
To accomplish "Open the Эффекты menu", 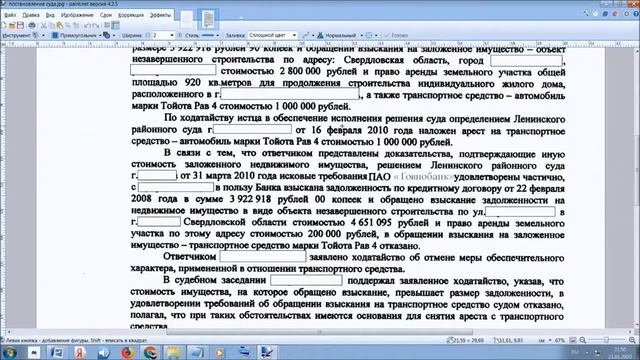I will click(x=160, y=15).
